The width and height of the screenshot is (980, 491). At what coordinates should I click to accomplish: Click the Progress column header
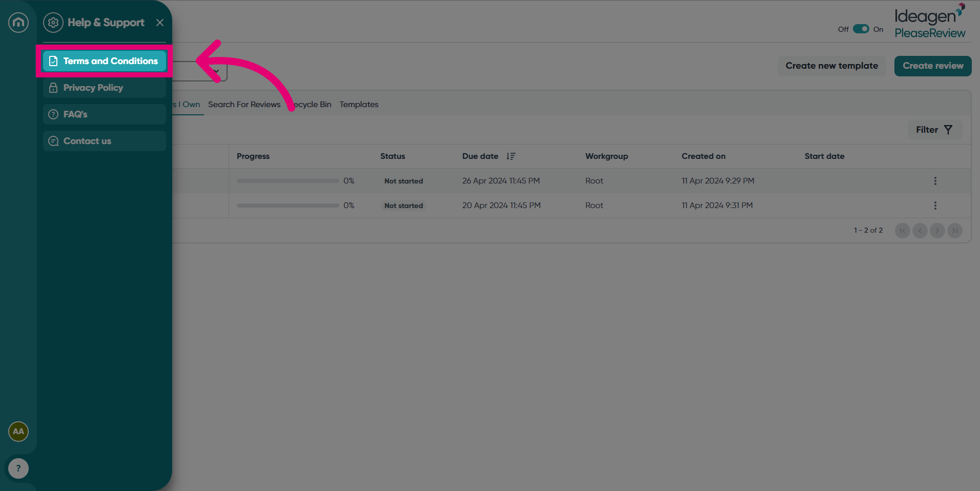(253, 156)
